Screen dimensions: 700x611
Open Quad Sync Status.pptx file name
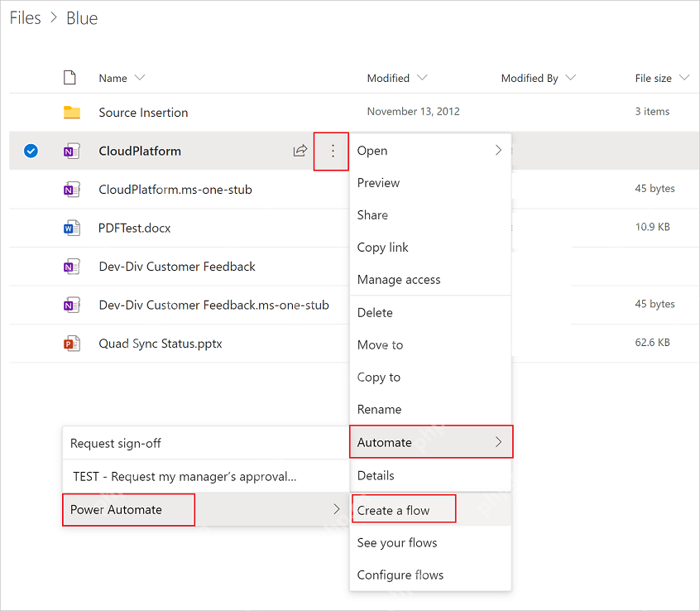point(161,344)
